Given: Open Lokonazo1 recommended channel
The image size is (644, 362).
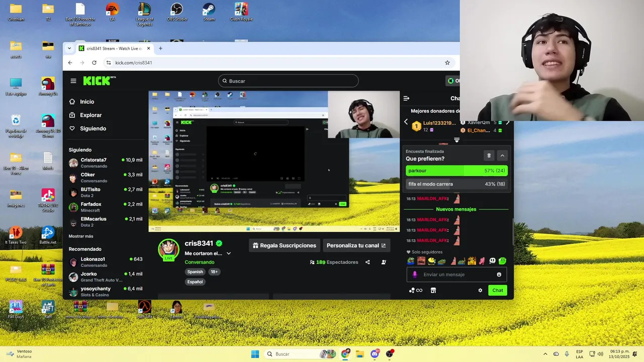Looking at the screenshot, I should (x=106, y=262).
